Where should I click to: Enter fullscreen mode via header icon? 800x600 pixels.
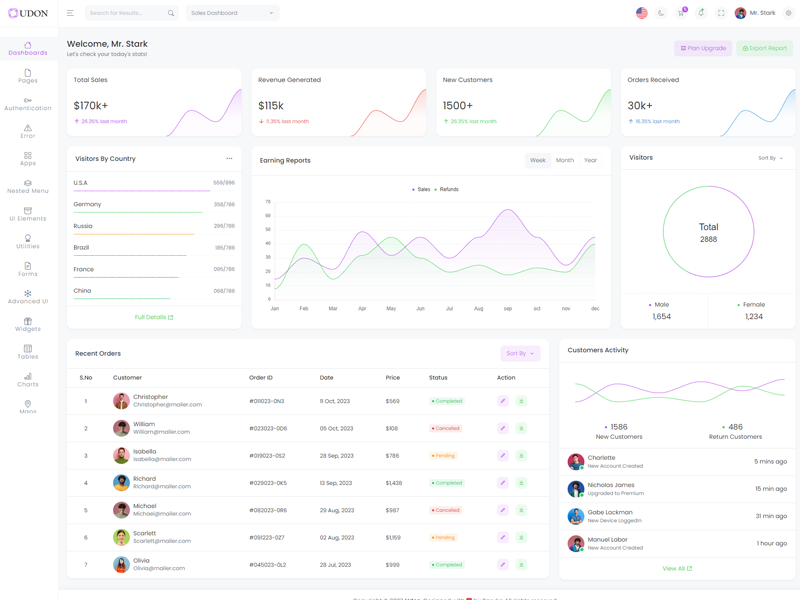[721, 13]
